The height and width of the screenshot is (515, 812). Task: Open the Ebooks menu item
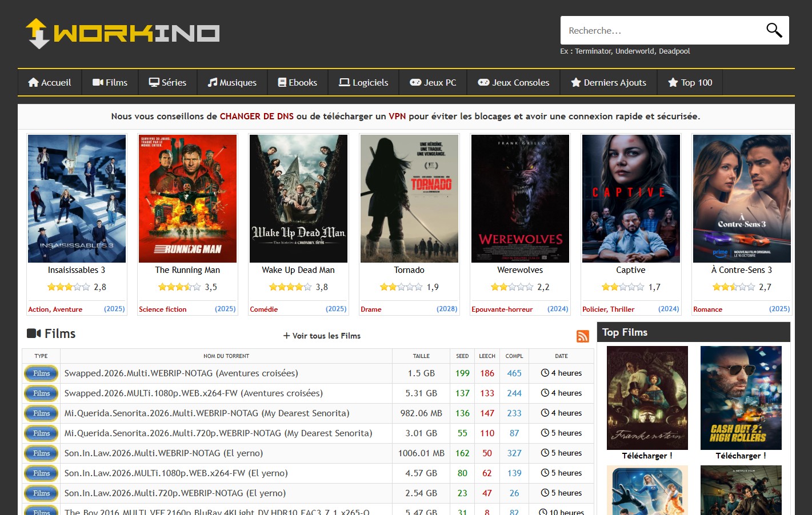(x=298, y=82)
